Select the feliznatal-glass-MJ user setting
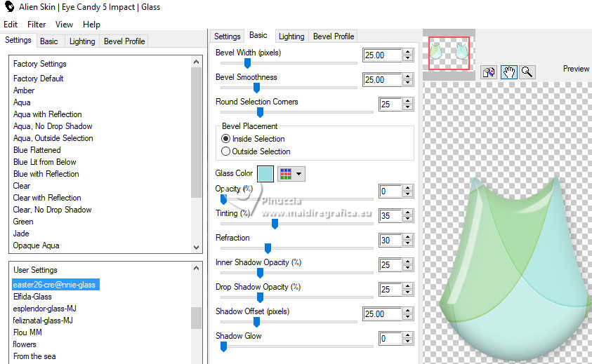The image size is (592, 364). point(43,321)
